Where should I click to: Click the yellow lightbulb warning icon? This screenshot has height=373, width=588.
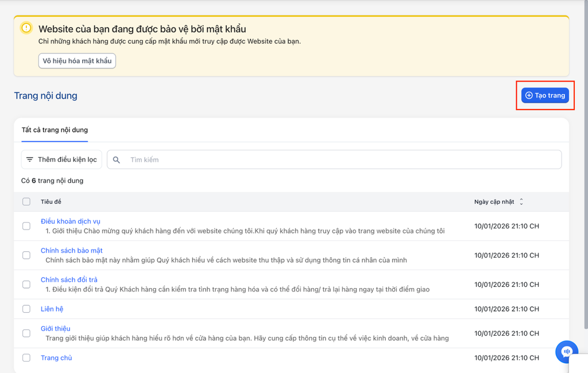(x=26, y=28)
